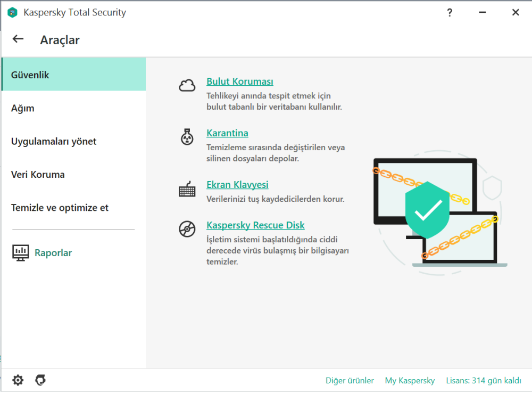
Task: Open Kaspersky Rescue Disk link
Action: coord(255,225)
